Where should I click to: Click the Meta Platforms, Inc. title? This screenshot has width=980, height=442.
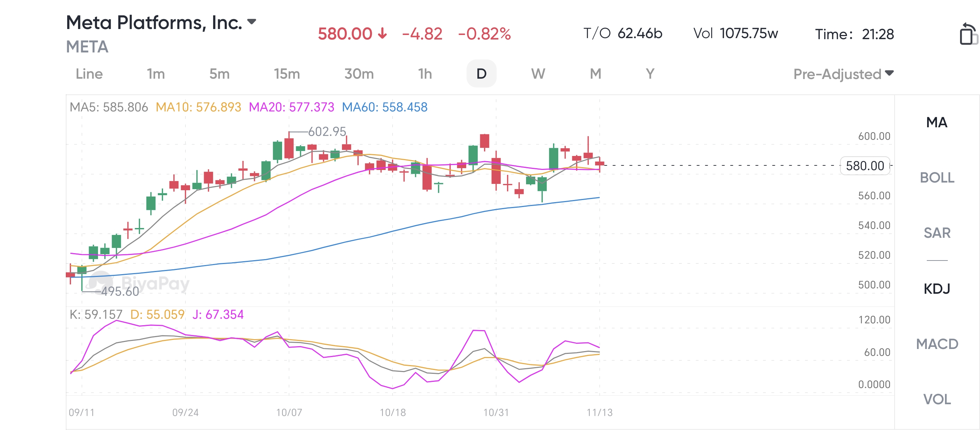click(154, 22)
